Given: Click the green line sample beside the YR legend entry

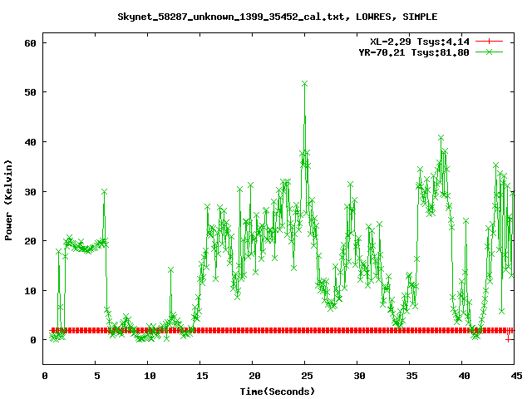Looking at the screenshot, I should point(489,52).
